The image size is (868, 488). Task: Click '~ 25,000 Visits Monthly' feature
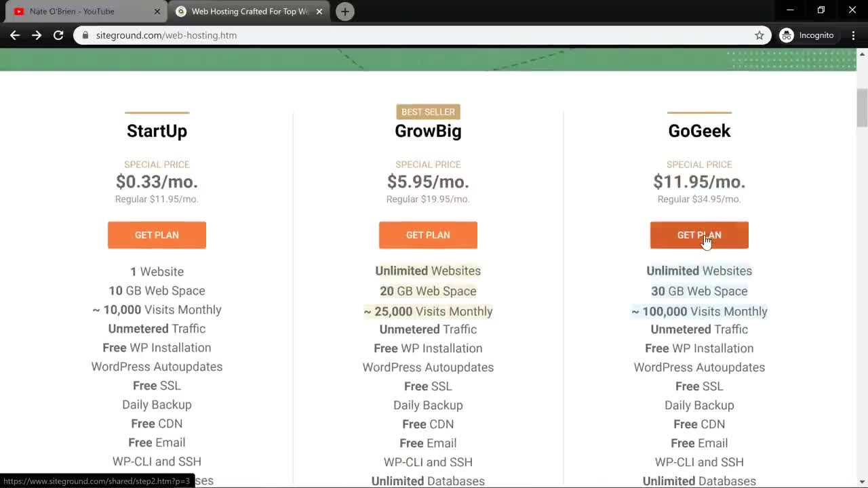pyautogui.click(x=428, y=311)
